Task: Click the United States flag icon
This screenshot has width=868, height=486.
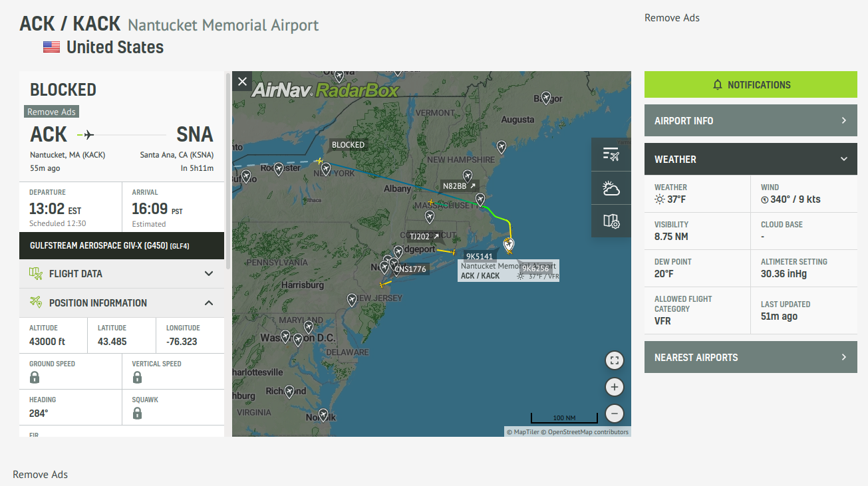Action: (x=51, y=47)
